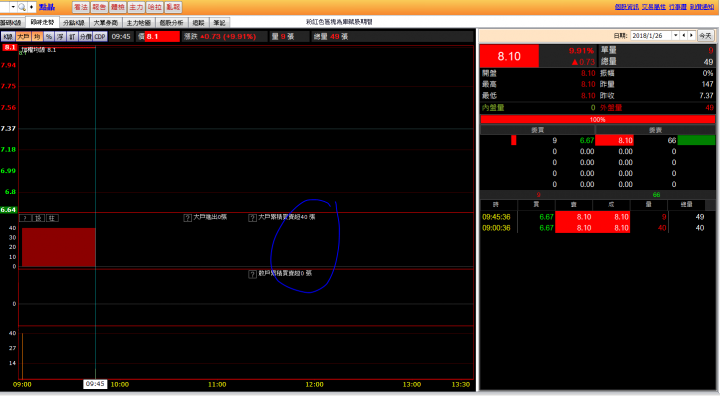Click the 8.1 high price label on the axis
The height and width of the screenshot is (396, 720).
pos(10,47)
